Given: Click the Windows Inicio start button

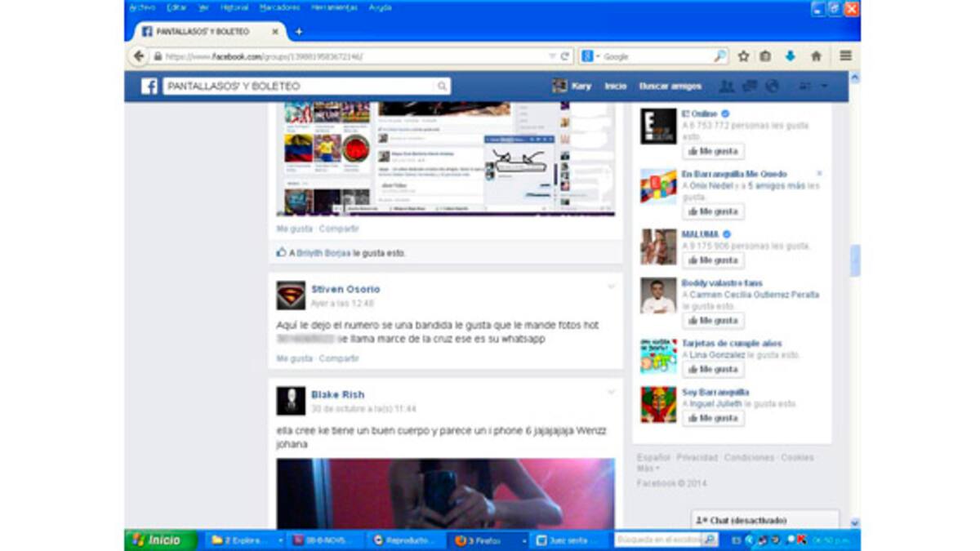Looking at the screenshot, I should [x=160, y=540].
